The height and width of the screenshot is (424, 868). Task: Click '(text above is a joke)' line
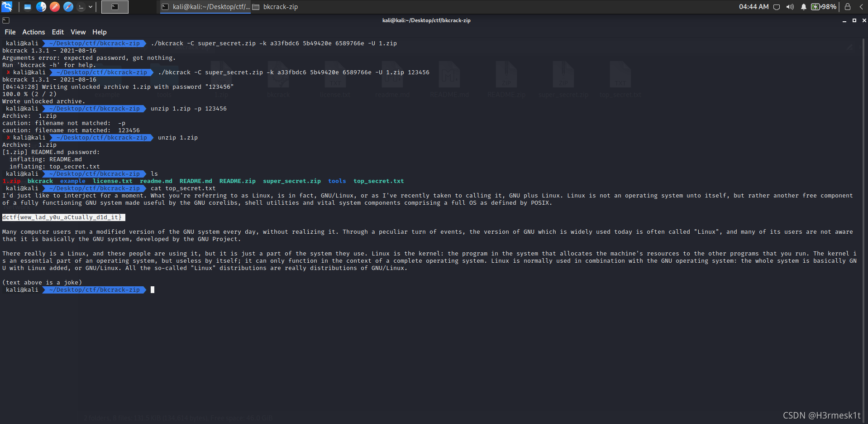42,283
